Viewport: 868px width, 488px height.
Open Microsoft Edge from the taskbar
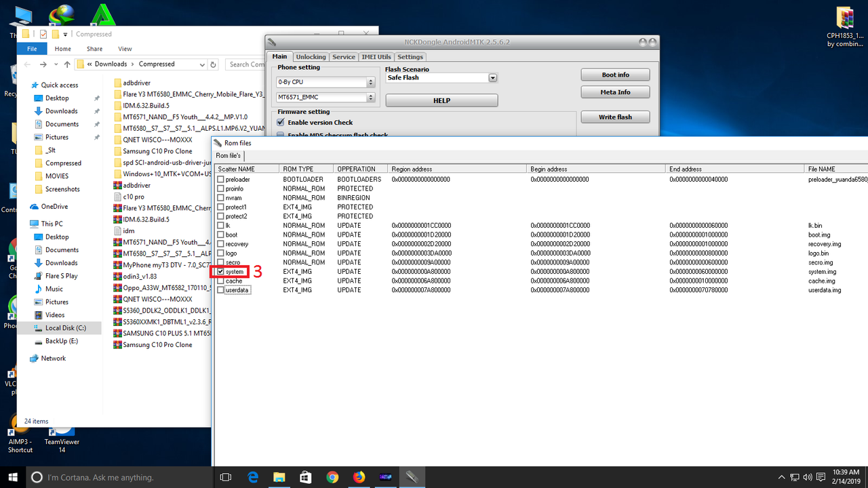(x=252, y=477)
